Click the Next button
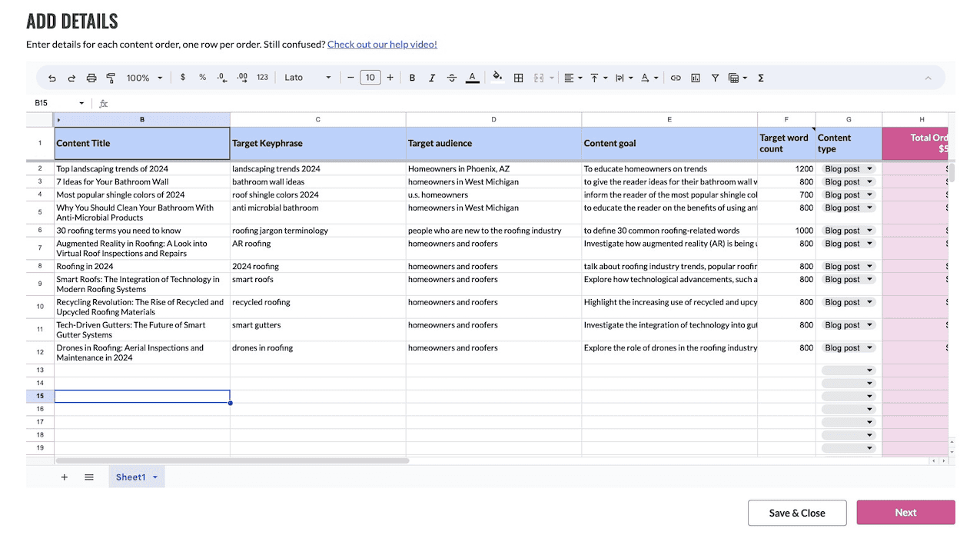Screen dimensions: 980x545 [x=905, y=513]
